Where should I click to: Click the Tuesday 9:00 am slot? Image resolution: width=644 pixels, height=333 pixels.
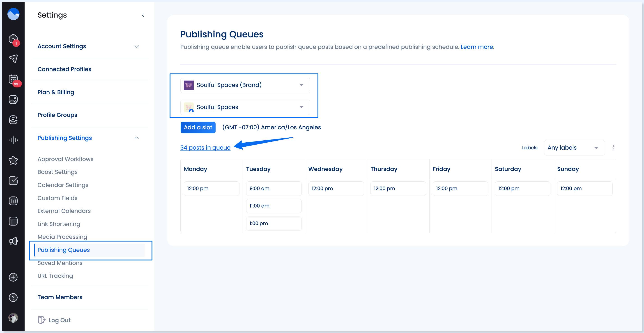(x=274, y=188)
